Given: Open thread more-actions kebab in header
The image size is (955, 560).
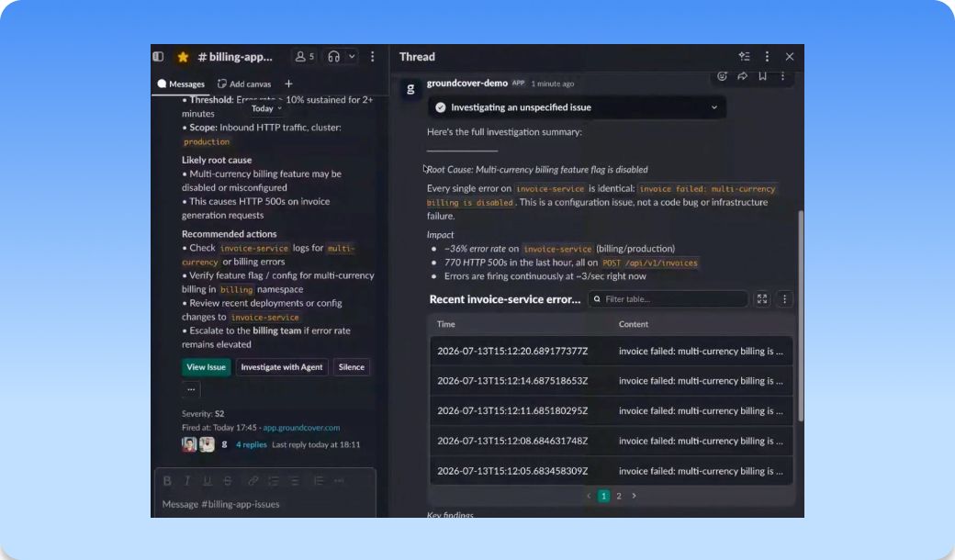Looking at the screenshot, I should click(x=767, y=57).
